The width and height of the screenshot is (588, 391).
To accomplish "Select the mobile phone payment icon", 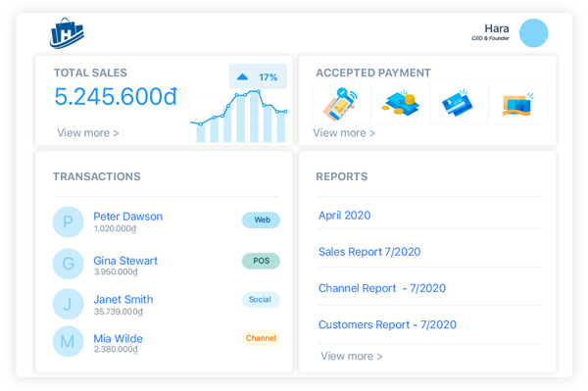I will [340, 104].
